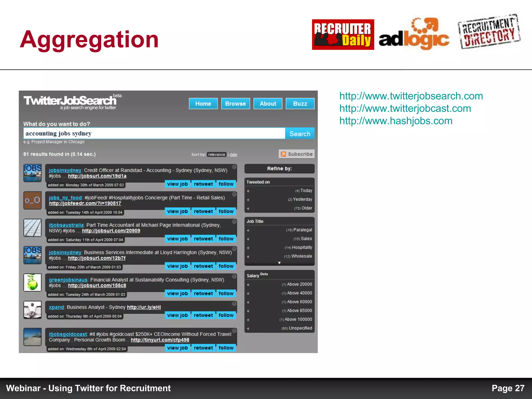Open http://www.twitterjobcast.com link on slide
The image size is (532, 399).
(x=405, y=109)
